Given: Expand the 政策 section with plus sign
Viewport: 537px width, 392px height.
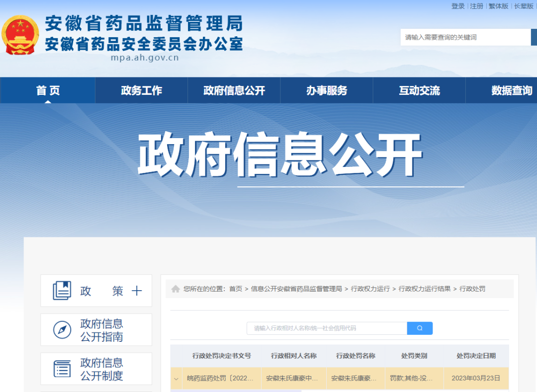Looking at the screenshot, I should 137,291.
